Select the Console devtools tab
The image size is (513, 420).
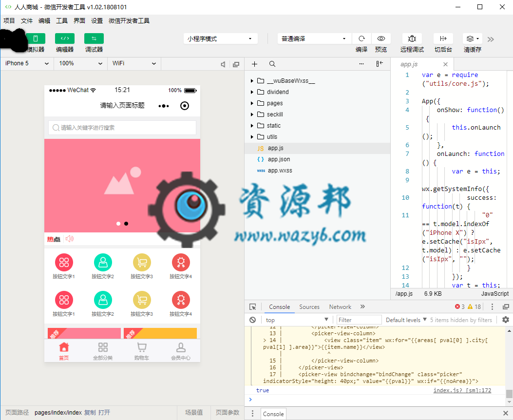tap(280, 307)
